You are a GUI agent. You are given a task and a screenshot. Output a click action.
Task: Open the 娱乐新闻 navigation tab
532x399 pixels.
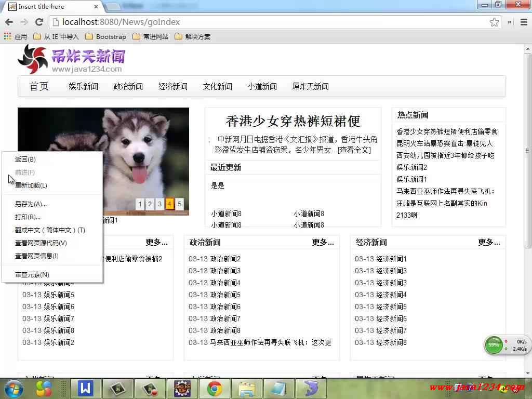[84, 87]
